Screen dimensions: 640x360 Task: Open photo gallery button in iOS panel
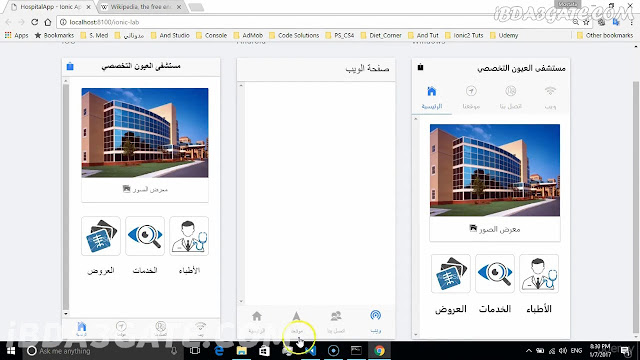tap(145, 189)
